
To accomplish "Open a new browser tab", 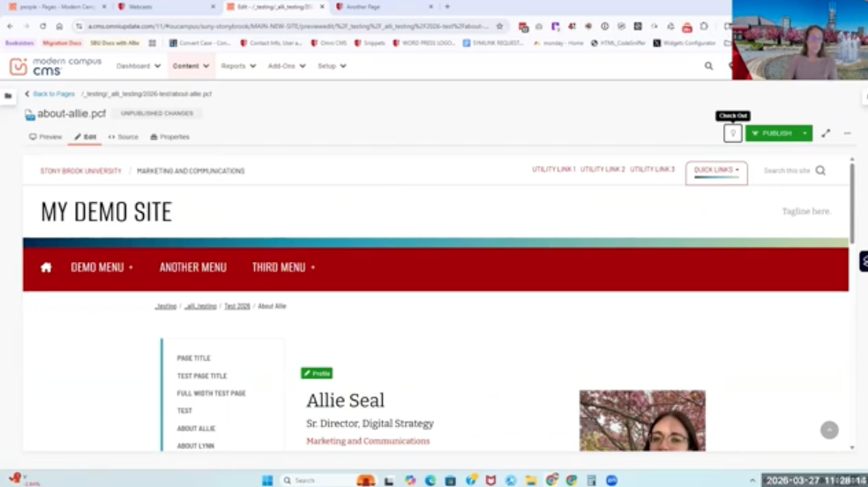I will point(447,7).
